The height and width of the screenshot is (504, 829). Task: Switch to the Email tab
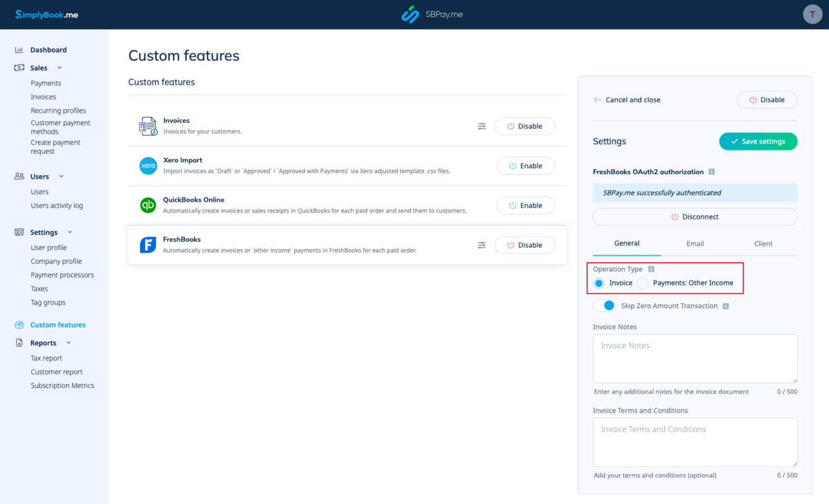695,244
